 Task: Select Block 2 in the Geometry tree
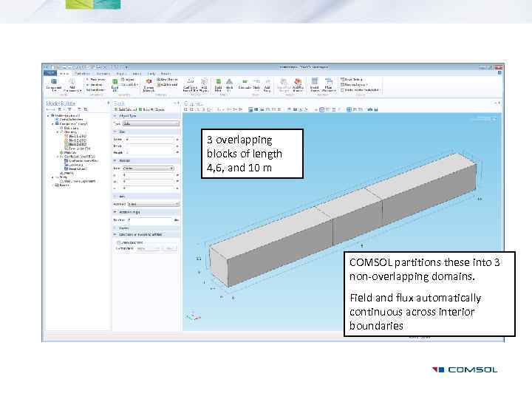[x=75, y=140]
